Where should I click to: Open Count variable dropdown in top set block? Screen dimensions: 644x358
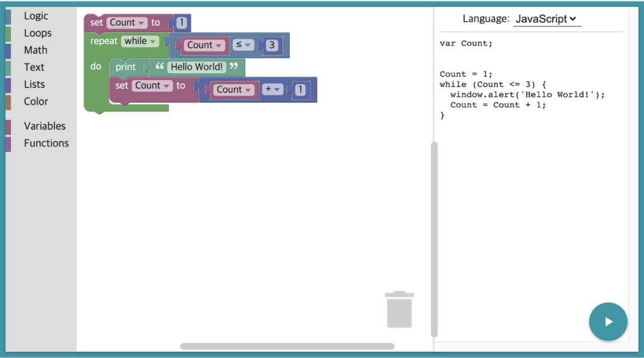click(127, 23)
